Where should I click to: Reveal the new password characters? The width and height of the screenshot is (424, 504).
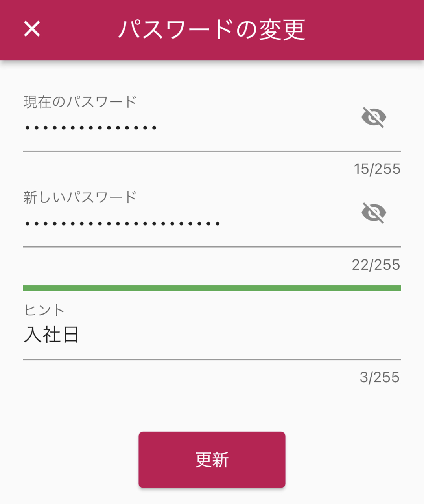pyautogui.click(x=373, y=213)
